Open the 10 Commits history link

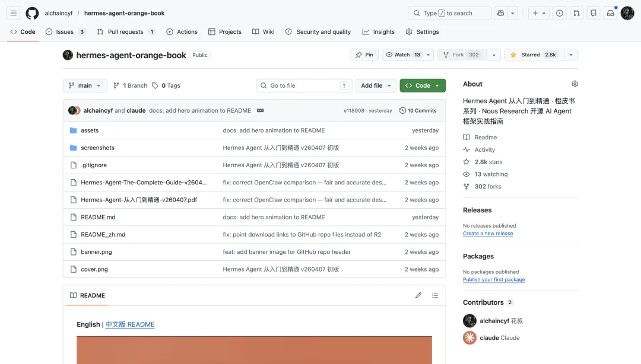point(418,111)
